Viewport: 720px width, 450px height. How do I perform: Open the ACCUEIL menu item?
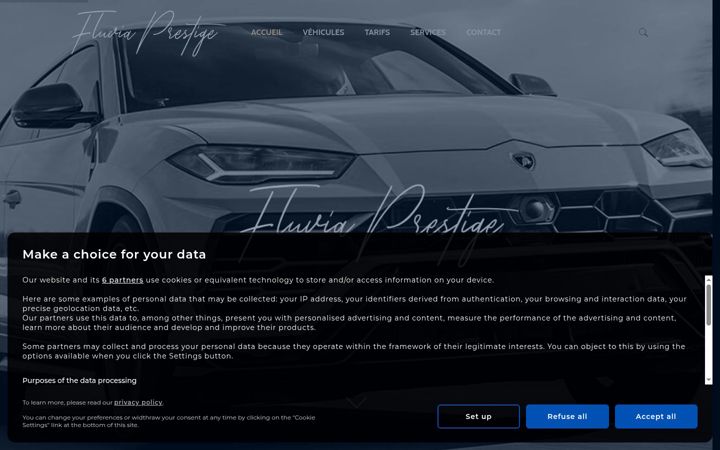pyautogui.click(x=267, y=32)
